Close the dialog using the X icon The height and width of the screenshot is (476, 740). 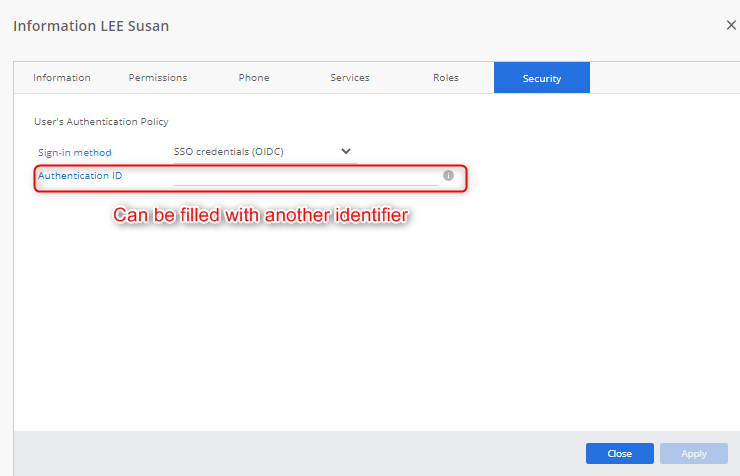pyautogui.click(x=730, y=26)
